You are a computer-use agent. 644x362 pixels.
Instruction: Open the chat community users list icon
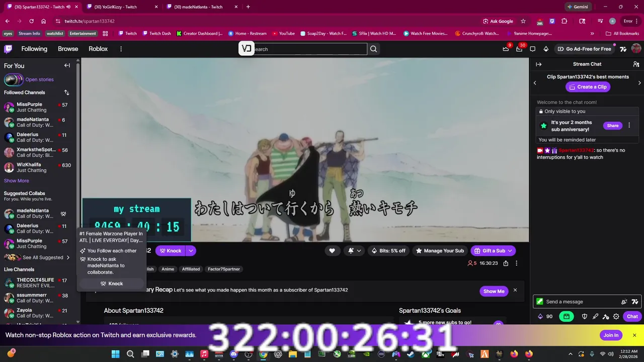[636, 64]
